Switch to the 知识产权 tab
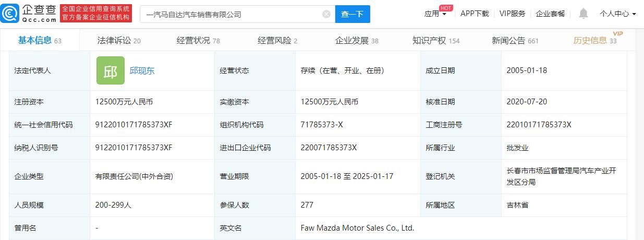 click(436, 40)
